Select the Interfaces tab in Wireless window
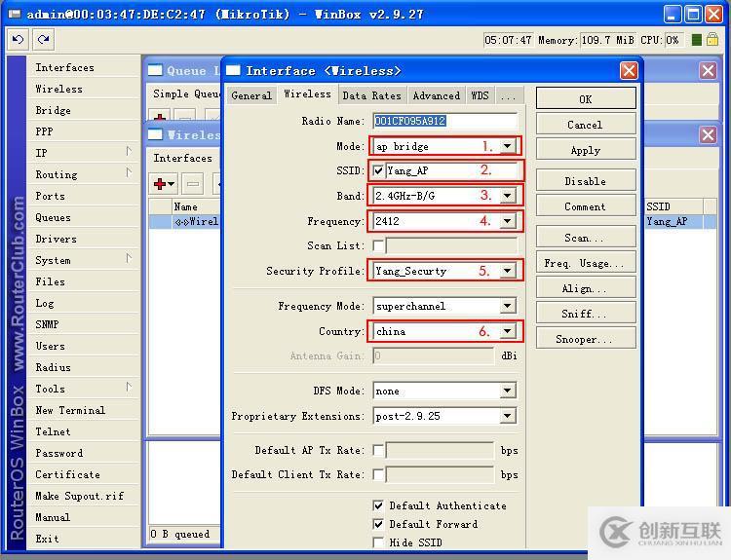 (x=183, y=158)
